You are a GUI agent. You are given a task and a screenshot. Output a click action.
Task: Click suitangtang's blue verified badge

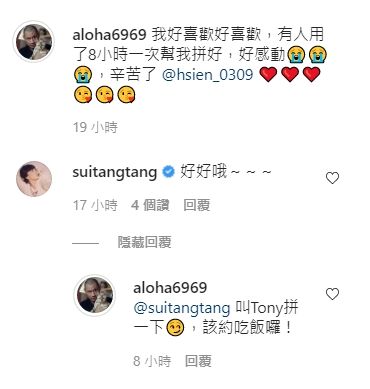[168, 172]
